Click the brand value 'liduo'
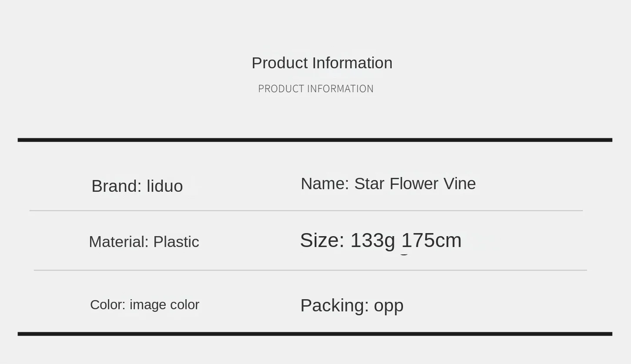The height and width of the screenshot is (364, 631). point(164,186)
